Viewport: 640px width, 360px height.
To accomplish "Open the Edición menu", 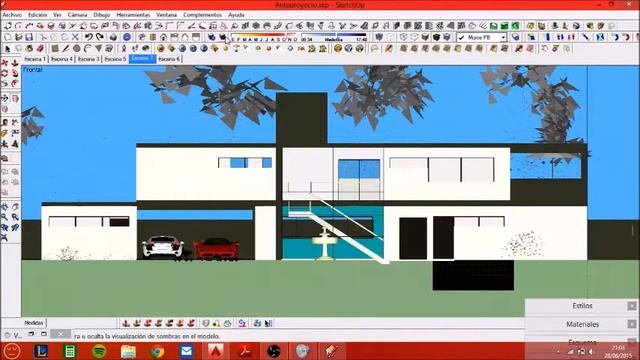I will 38,15.
